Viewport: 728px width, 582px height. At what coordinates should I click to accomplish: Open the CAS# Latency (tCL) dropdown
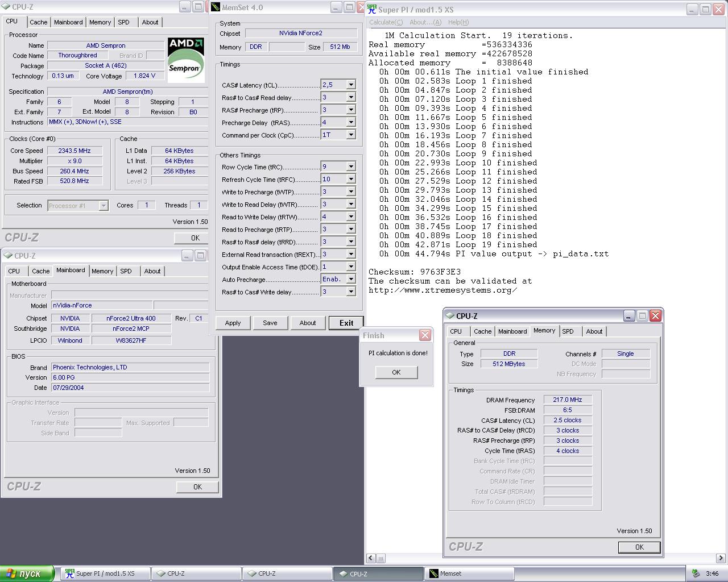click(x=351, y=85)
